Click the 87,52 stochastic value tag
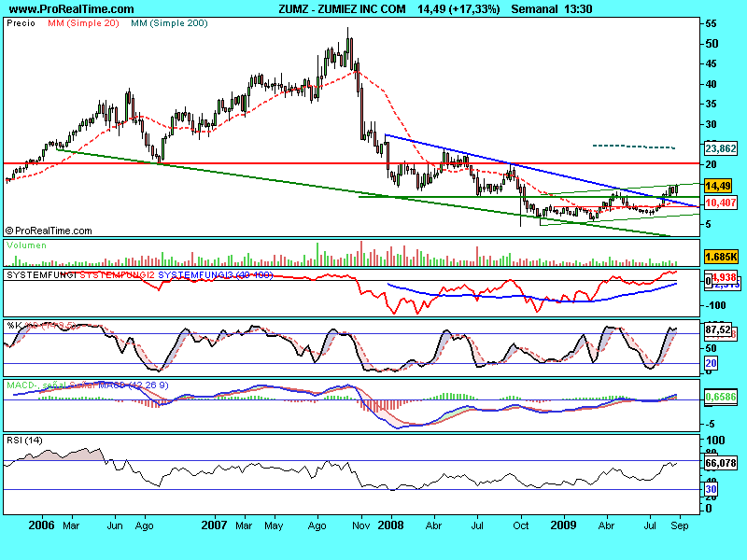747x560 pixels. click(718, 329)
